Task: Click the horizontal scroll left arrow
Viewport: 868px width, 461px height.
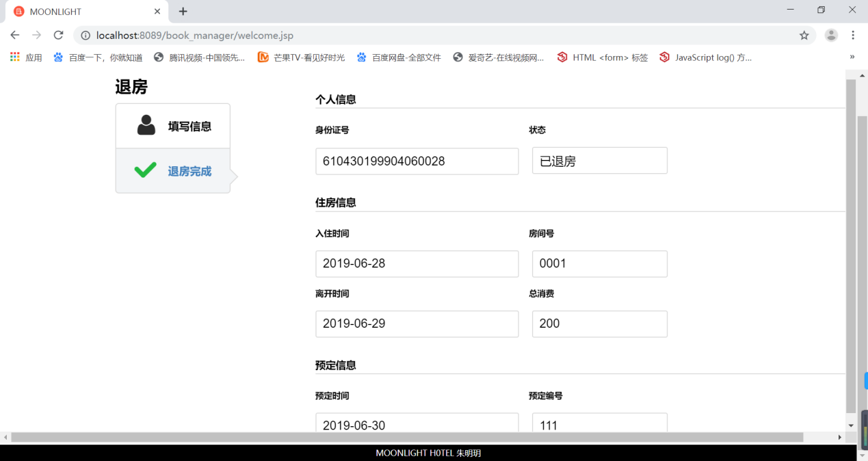Action: (5, 437)
